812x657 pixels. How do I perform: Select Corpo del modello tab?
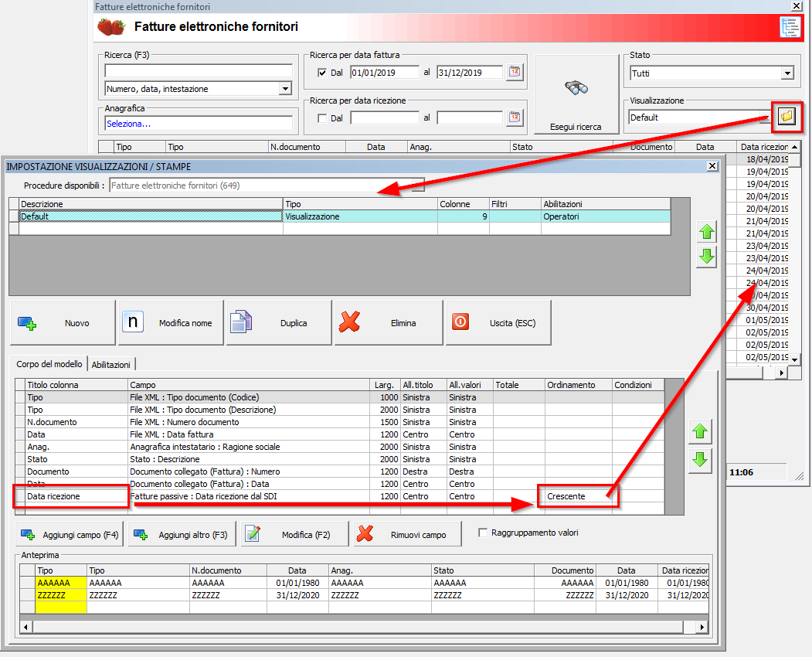click(x=49, y=364)
